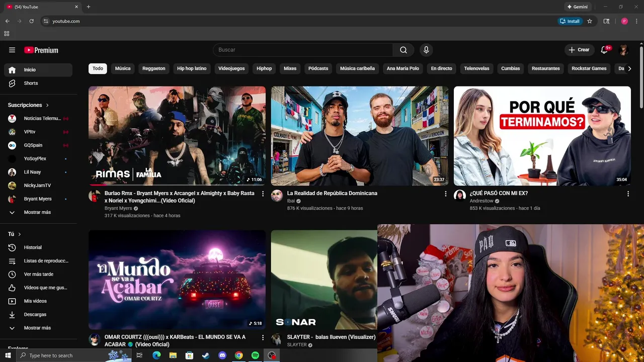Viewport: 644px width, 362px height.
Task: Click the Install app button
Action: click(x=570, y=21)
